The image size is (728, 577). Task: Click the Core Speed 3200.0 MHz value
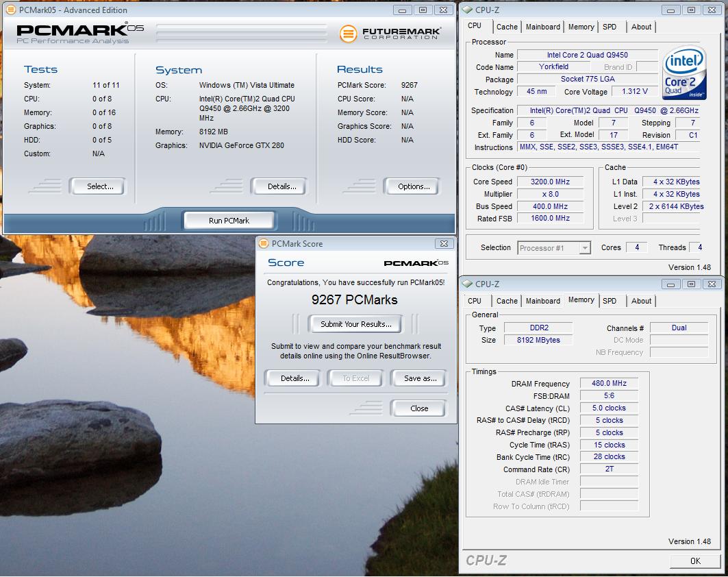[x=550, y=182]
